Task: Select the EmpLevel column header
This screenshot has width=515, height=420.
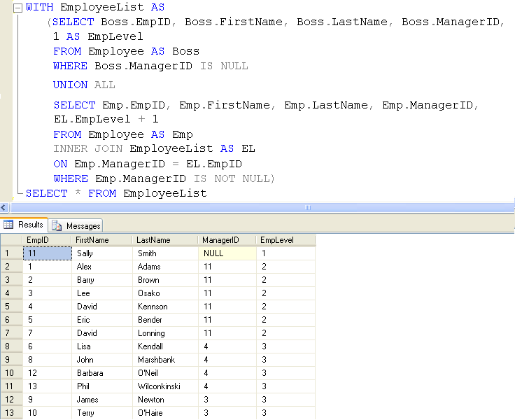Action: click(285, 240)
